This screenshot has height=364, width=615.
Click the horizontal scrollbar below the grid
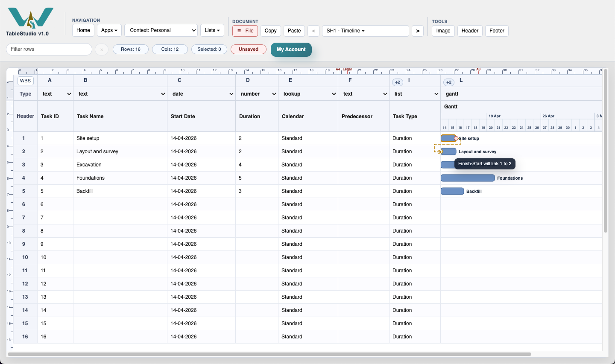tap(269, 354)
